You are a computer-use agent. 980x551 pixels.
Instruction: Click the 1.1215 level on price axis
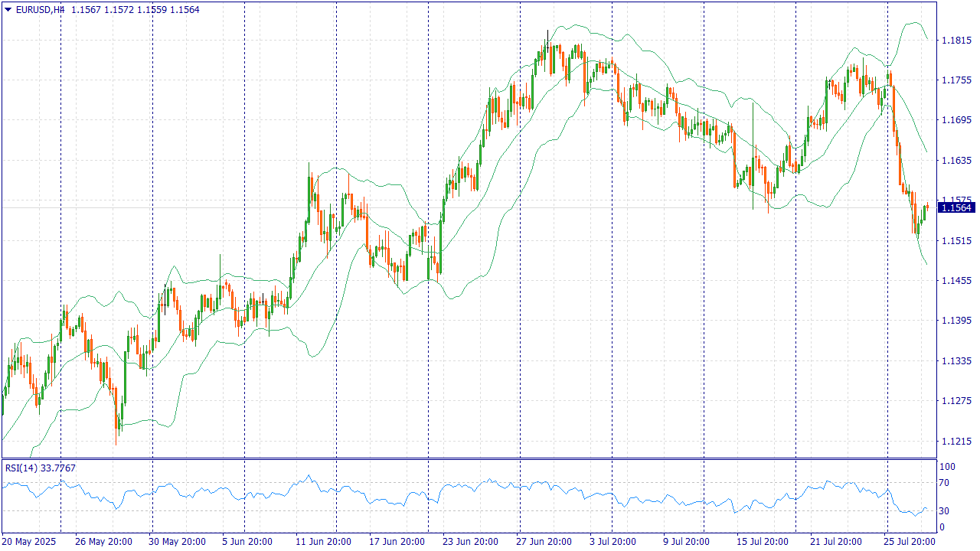coord(956,441)
